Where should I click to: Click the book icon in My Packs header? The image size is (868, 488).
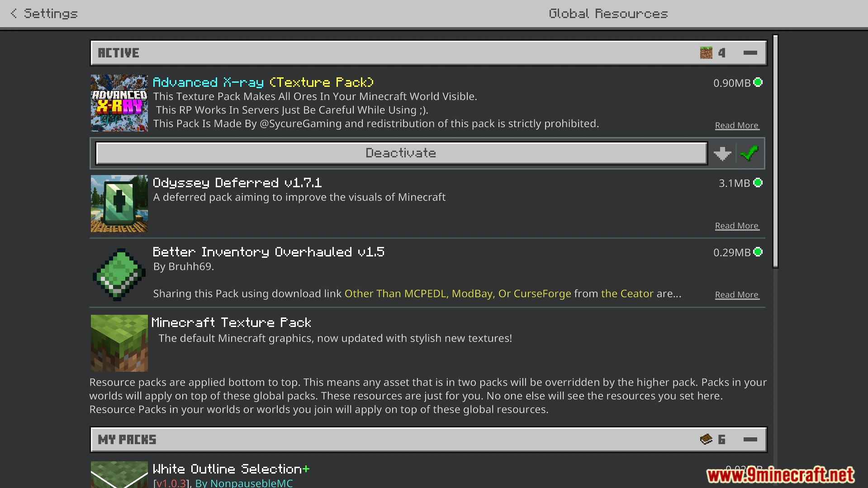pyautogui.click(x=706, y=439)
